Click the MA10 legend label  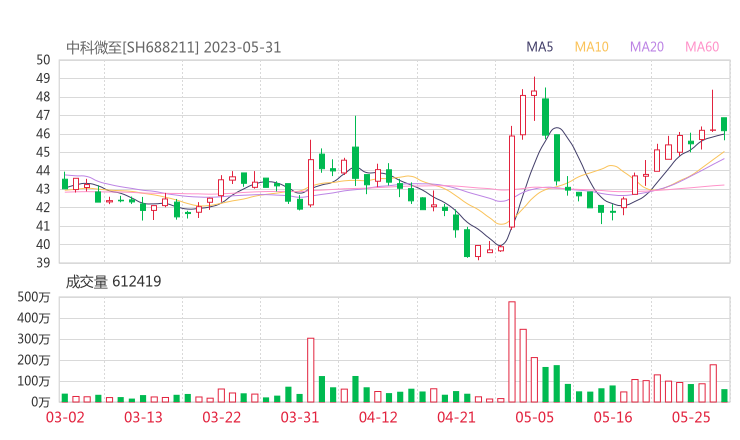pyautogui.click(x=591, y=47)
